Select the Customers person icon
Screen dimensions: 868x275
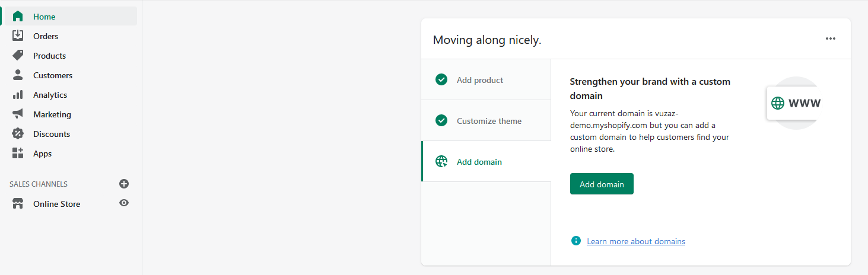pyautogui.click(x=18, y=75)
